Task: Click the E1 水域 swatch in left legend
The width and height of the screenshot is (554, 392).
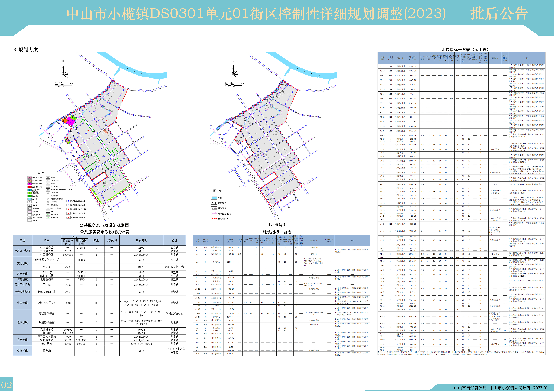Action: pyautogui.click(x=30, y=199)
